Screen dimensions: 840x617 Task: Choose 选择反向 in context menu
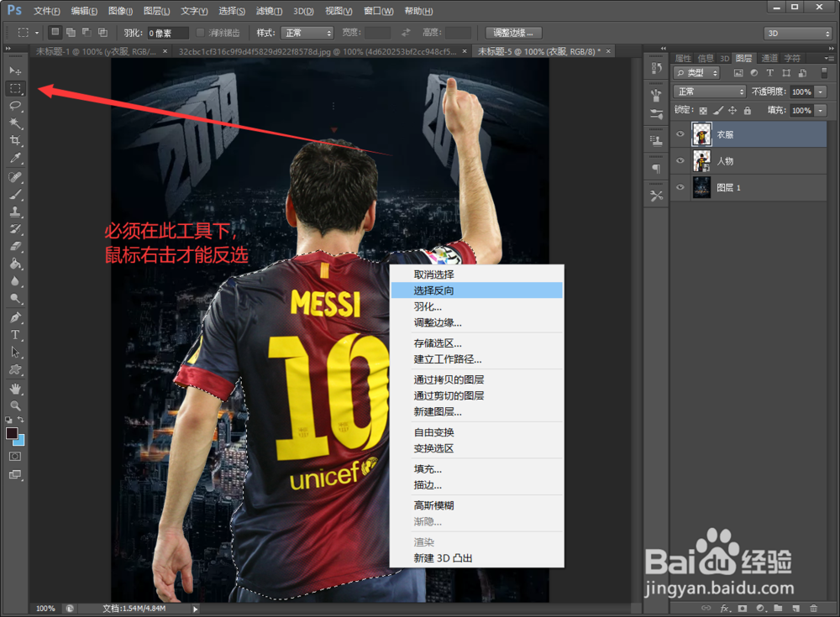(x=477, y=290)
